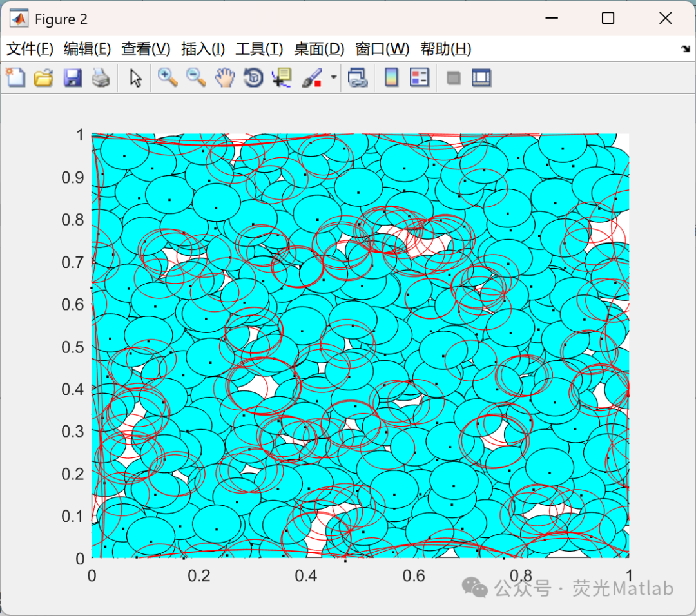
Task: Click the Hide Plot Tools icon
Action: pos(453,78)
